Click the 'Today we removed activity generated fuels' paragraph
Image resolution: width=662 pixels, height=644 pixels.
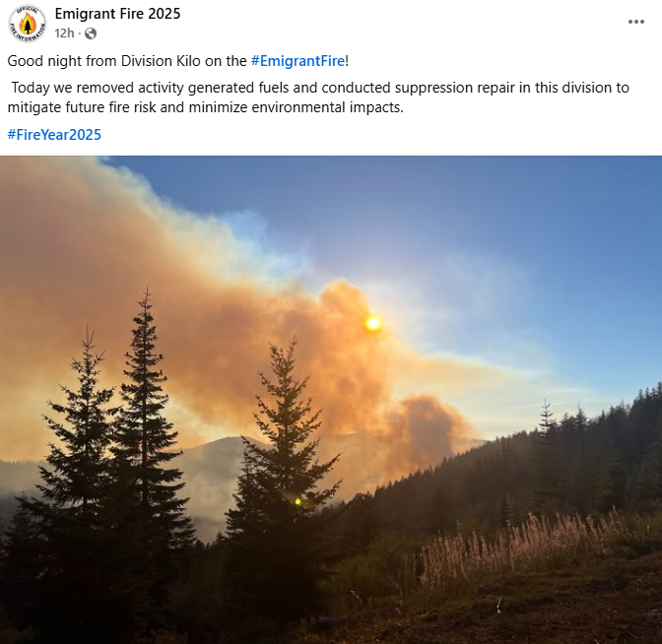[x=318, y=97]
